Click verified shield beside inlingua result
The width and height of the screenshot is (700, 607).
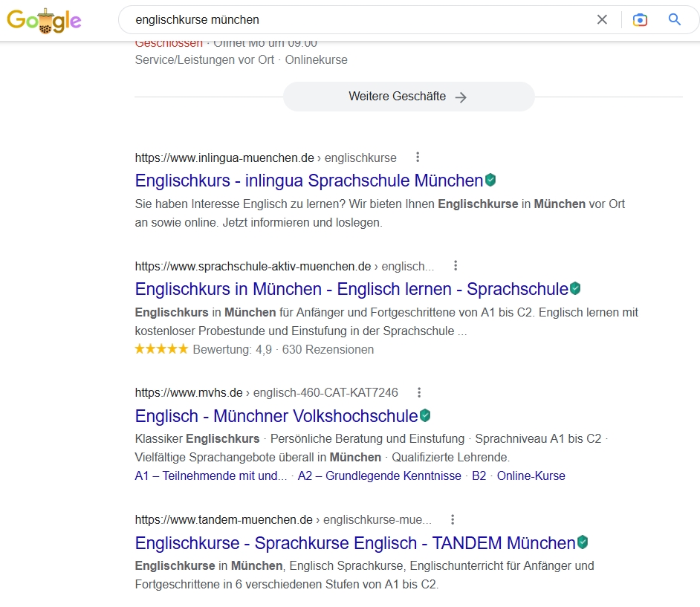490,180
